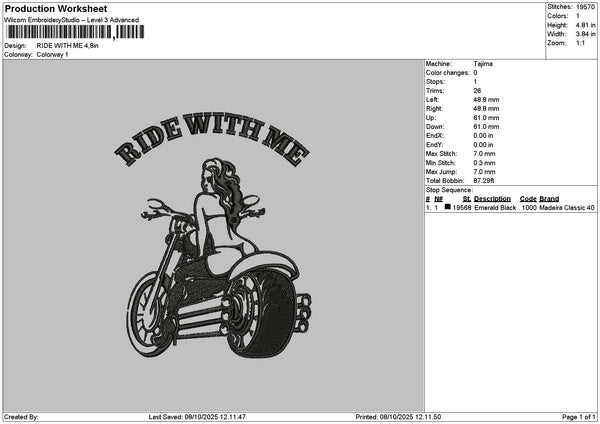Click the 'Max Jump:' label
Image resolution: width=600 pixels, height=424 pixels.
coord(441,172)
